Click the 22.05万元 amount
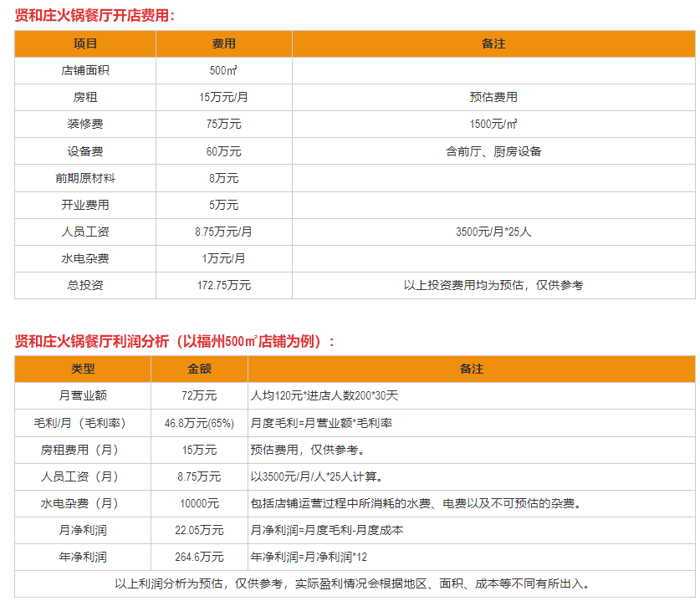This screenshot has width=700, height=601. [199, 530]
